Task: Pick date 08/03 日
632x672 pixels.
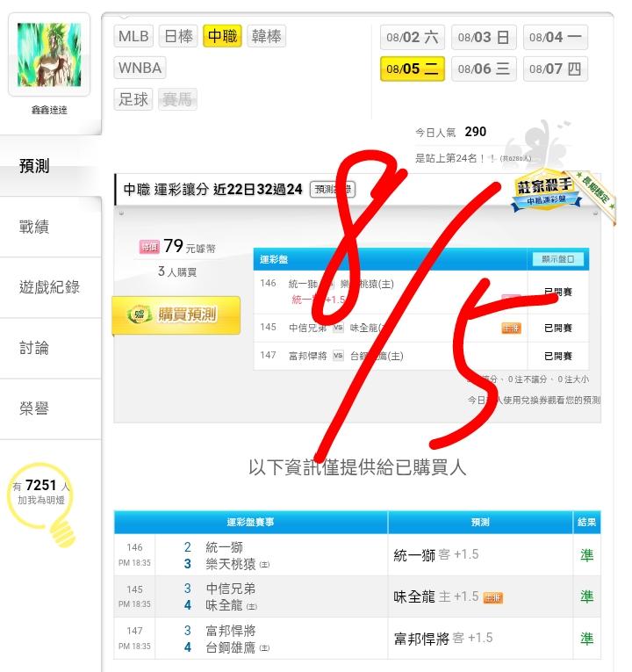Action: pyautogui.click(x=484, y=37)
